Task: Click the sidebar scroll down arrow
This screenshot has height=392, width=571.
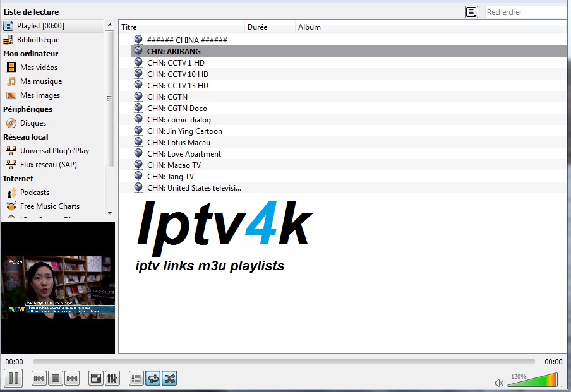Action: [110, 213]
